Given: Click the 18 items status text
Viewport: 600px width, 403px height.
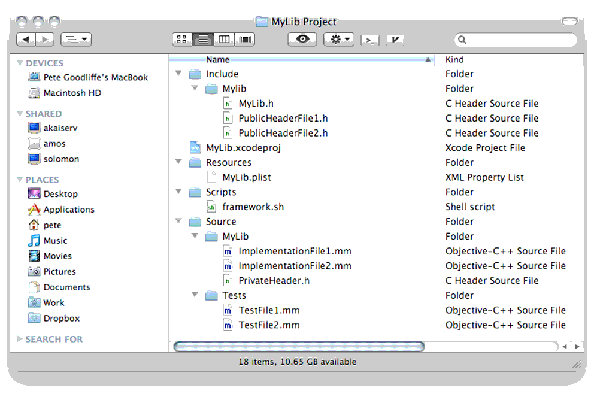Looking at the screenshot, I should click(x=298, y=362).
